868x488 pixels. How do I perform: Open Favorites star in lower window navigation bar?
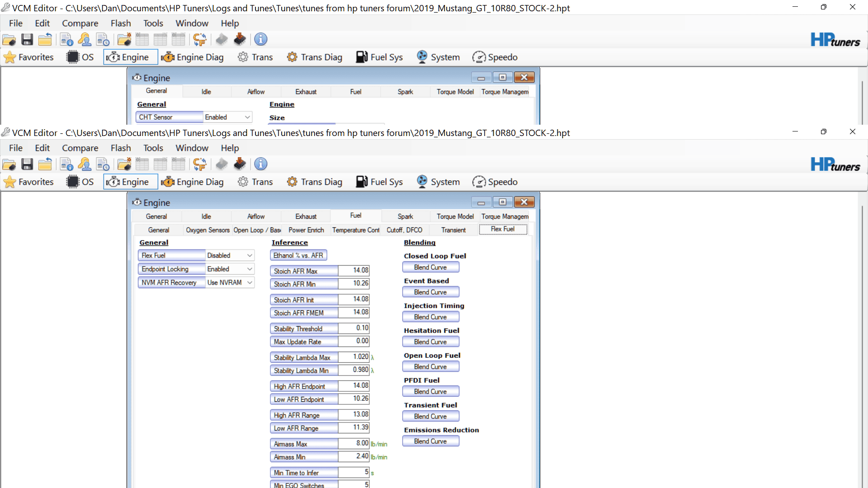point(29,182)
